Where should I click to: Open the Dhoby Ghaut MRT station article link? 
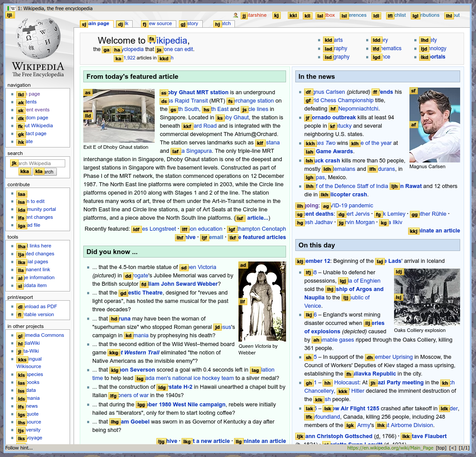coord(194,92)
